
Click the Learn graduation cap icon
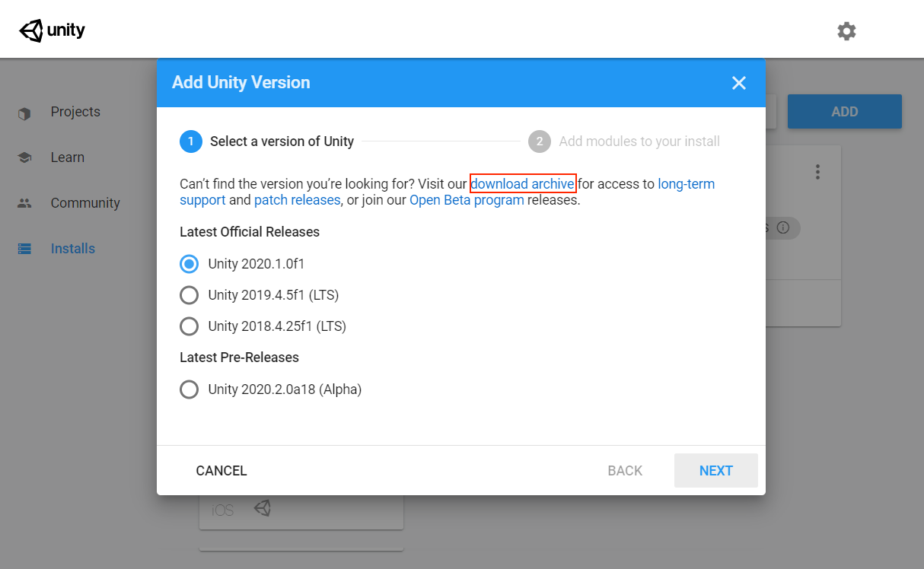pos(24,158)
